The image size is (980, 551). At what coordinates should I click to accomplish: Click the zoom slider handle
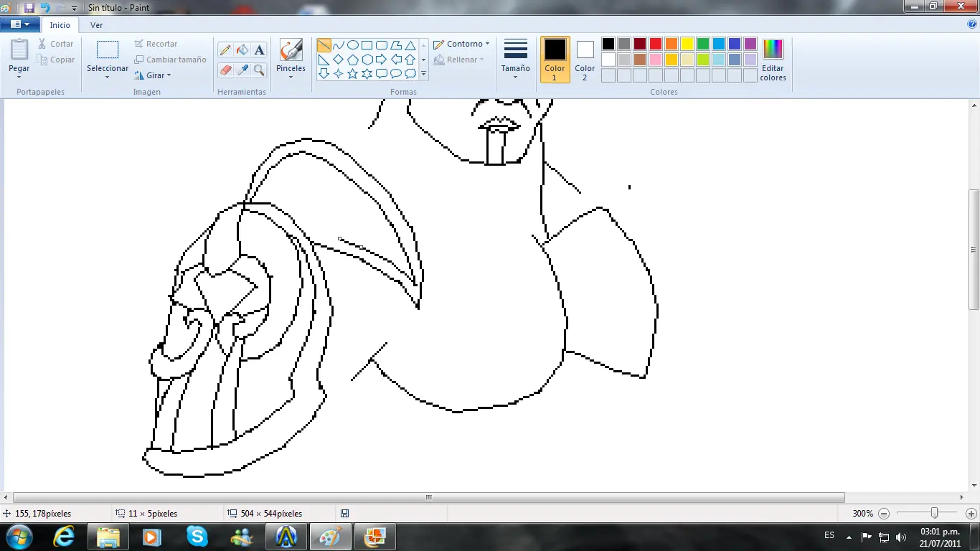[934, 514]
